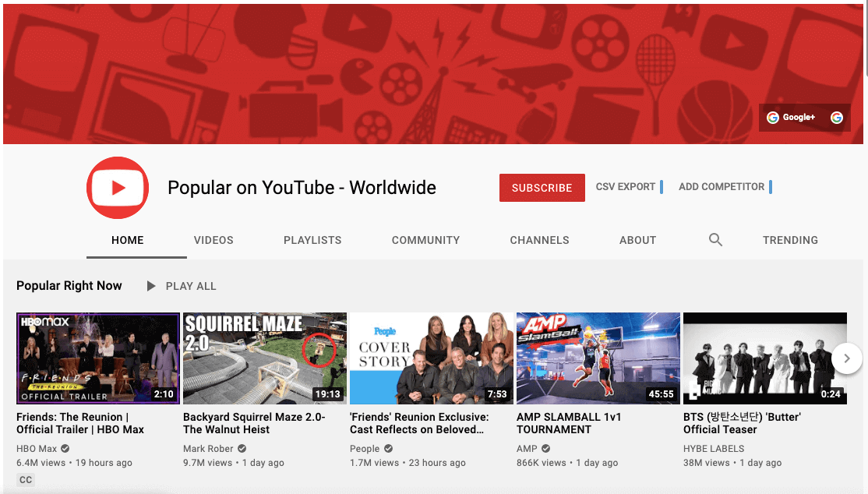The image size is (868, 494).
Task: Click '866K views • 1 day ago' text
Action: pos(567,462)
